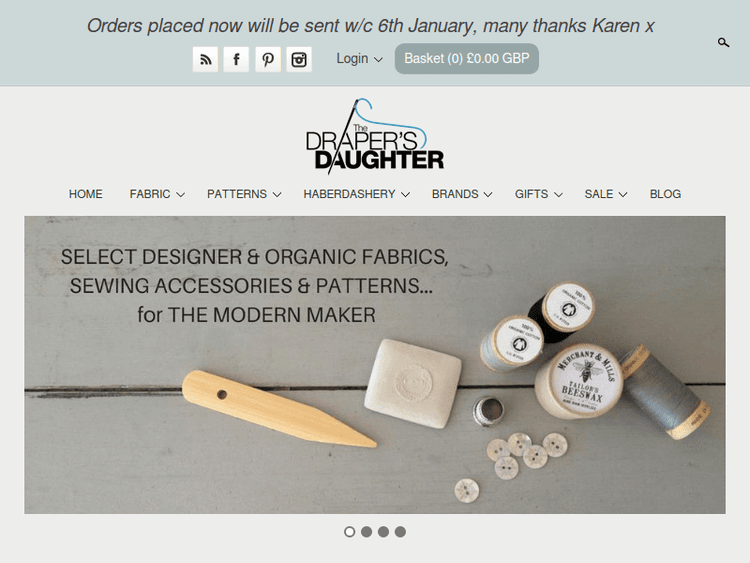
Task: Go to the Home menu item
Action: (x=86, y=194)
